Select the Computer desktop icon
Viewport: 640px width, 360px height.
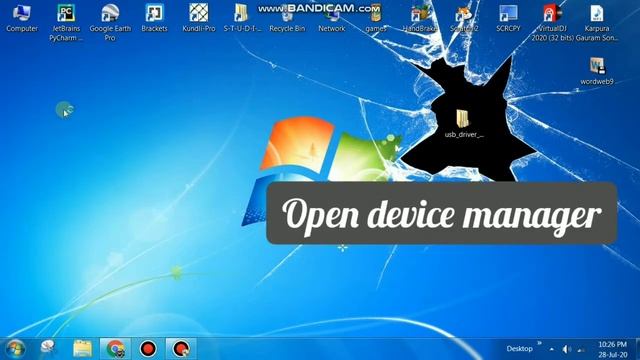click(22, 18)
